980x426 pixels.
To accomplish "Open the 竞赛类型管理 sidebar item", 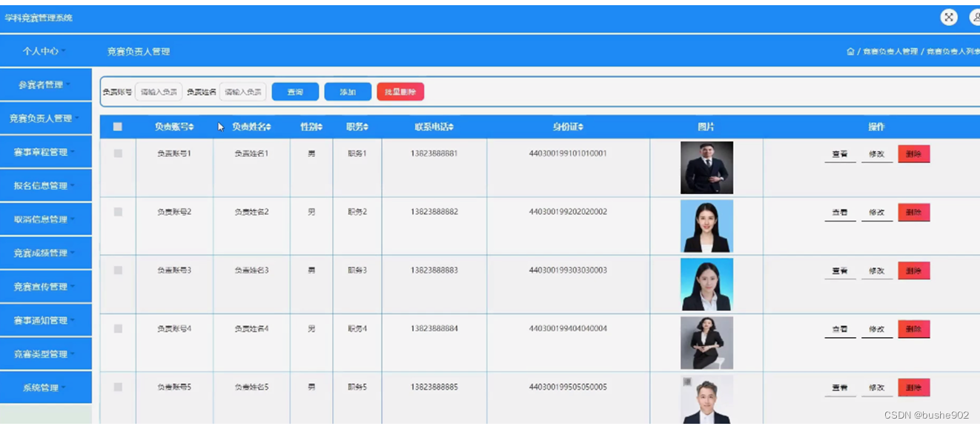I will point(45,354).
